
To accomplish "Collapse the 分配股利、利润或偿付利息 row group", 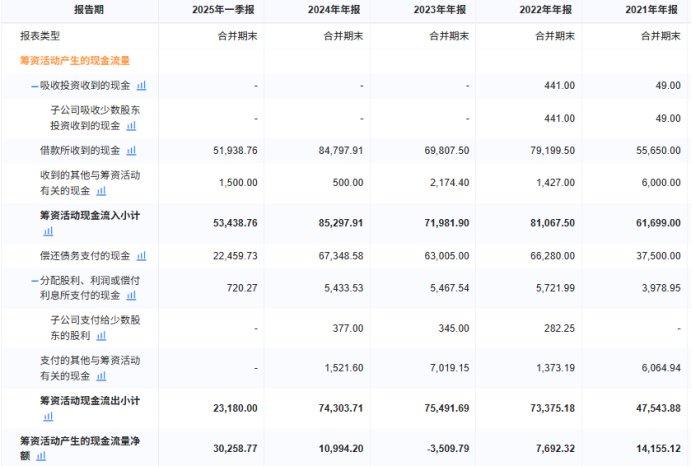I will 34,282.
